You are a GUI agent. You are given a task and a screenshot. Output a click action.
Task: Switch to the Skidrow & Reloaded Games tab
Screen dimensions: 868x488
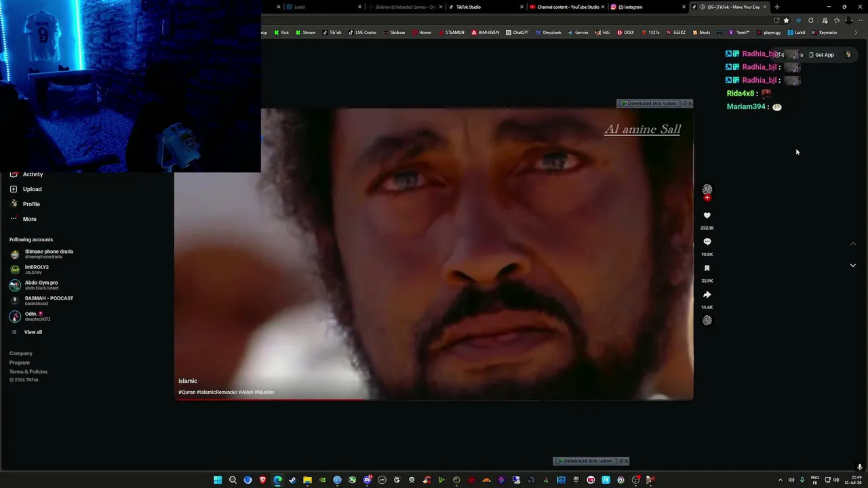click(x=405, y=7)
